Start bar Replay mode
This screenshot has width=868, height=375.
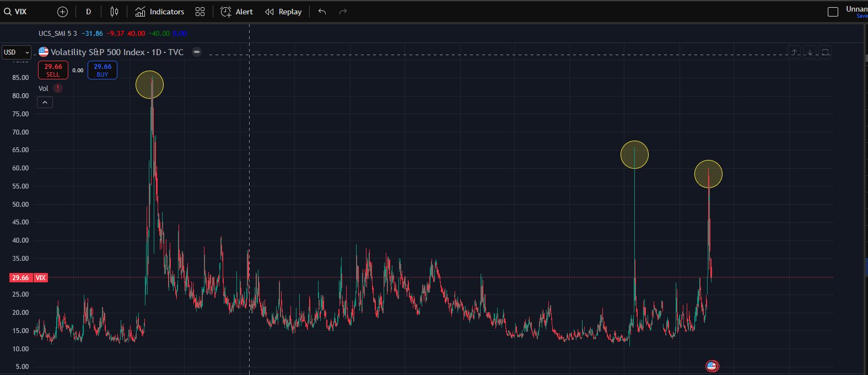[x=283, y=12]
